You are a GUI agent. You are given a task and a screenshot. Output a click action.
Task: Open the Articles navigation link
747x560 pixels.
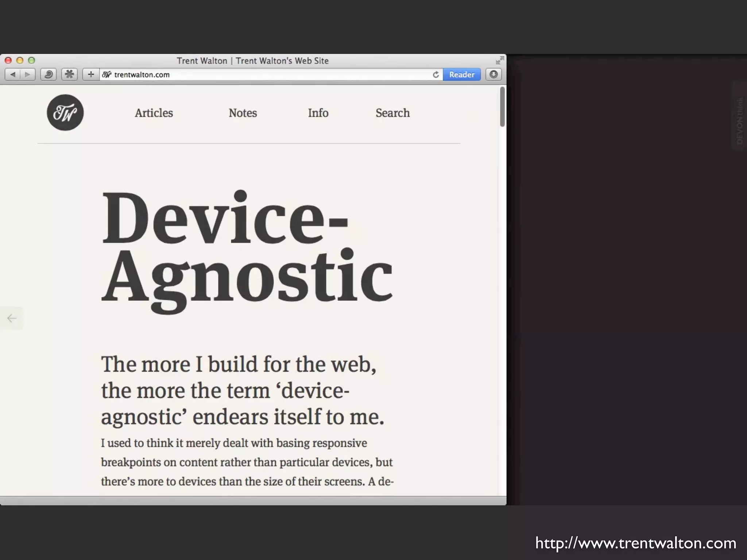pos(154,113)
